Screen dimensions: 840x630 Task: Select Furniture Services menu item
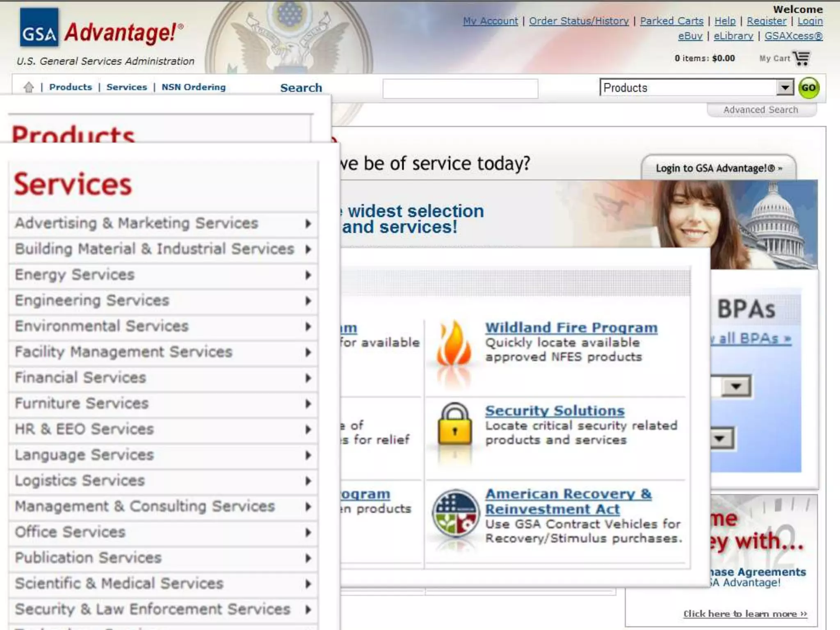tap(163, 404)
